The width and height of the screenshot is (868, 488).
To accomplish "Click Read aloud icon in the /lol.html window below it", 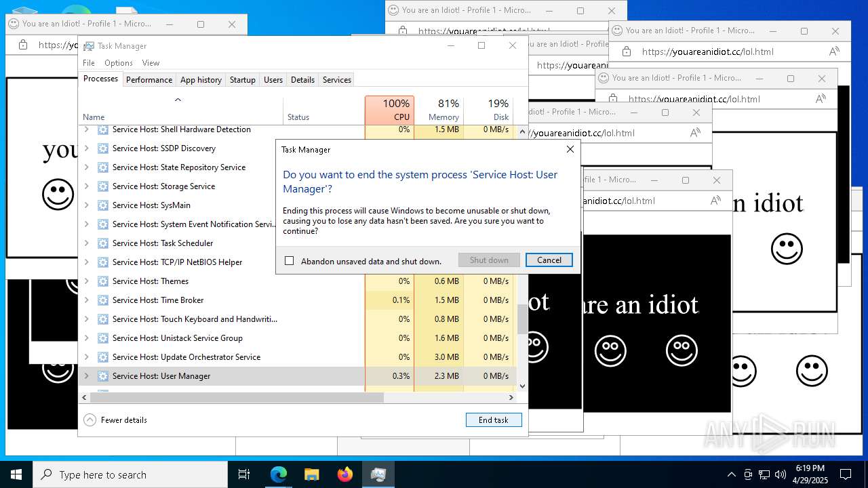I will pyautogui.click(x=821, y=99).
